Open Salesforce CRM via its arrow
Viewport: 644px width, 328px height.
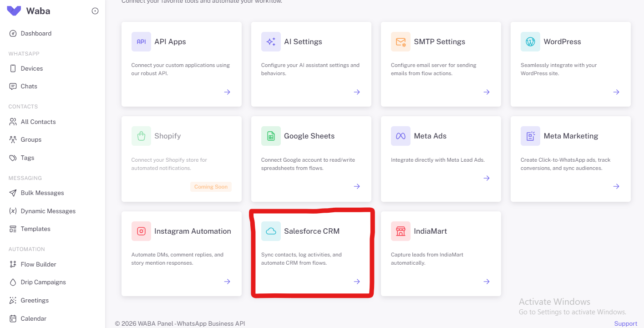(x=357, y=282)
